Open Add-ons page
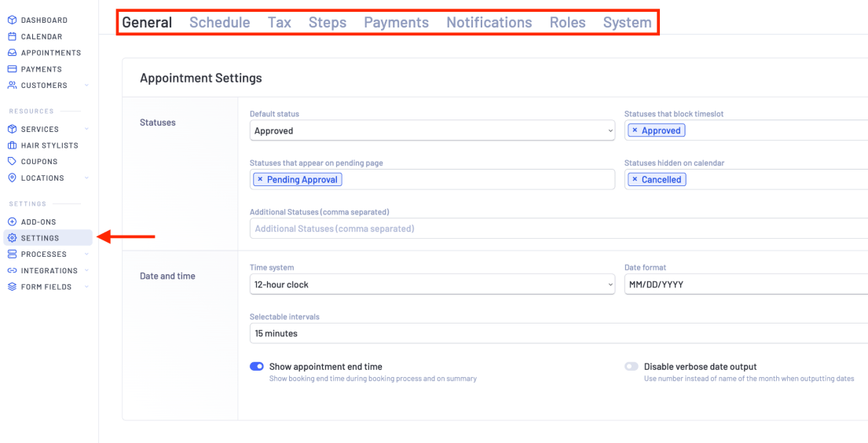 coord(38,222)
